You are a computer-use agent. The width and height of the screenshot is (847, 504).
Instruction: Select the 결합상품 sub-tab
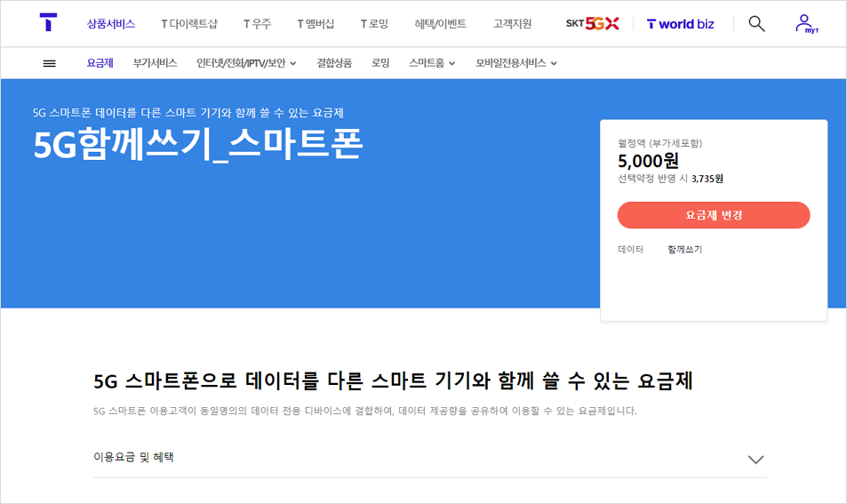[334, 63]
